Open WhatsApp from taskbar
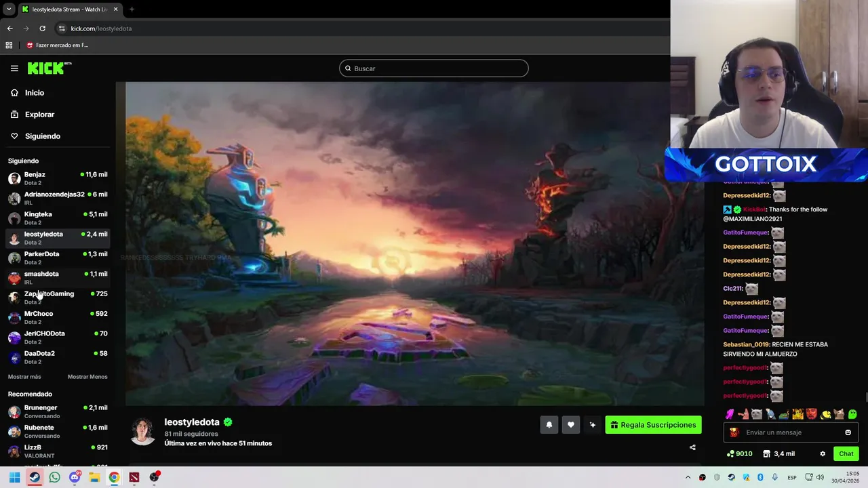This screenshot has height=488, width=868. (54, 477)
